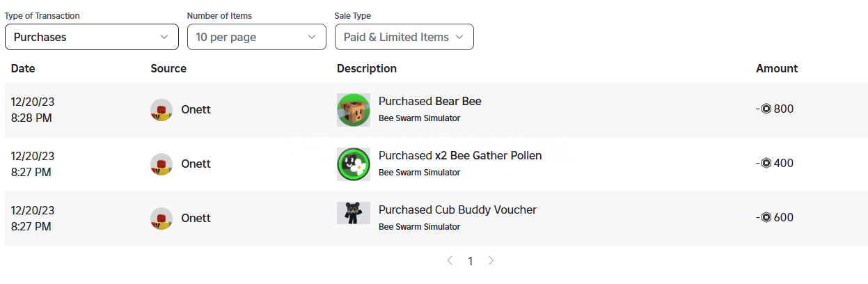Open the Type of Transaction dropdown
The height and width of the screenshot is (284, 868).
tap(92, 37)
